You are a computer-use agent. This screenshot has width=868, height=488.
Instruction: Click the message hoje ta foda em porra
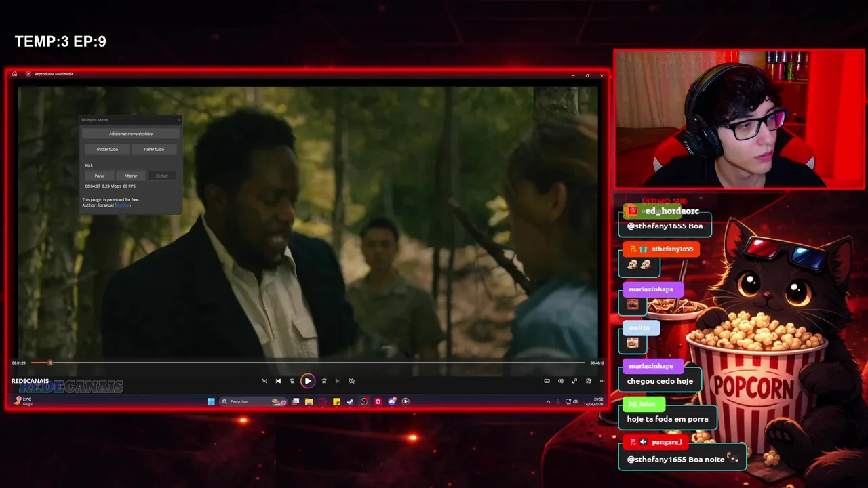pyautogui.click(x=667, y=419)
